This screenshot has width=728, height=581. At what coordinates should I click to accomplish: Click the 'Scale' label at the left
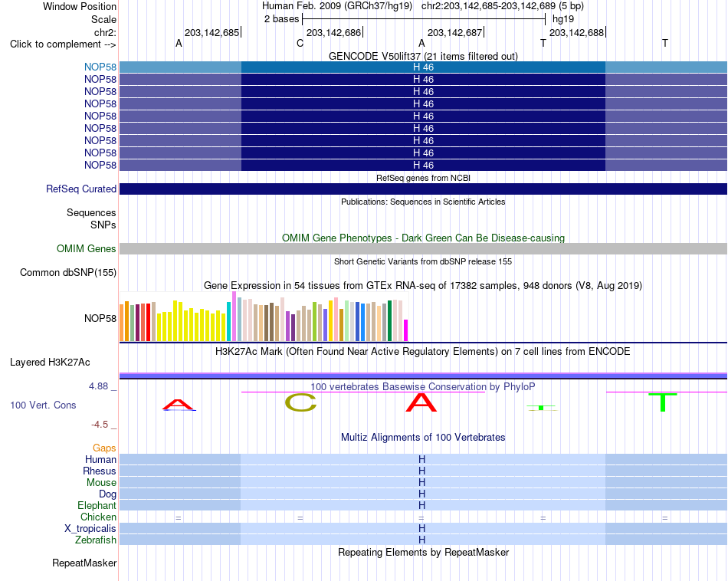coord(103,19)
